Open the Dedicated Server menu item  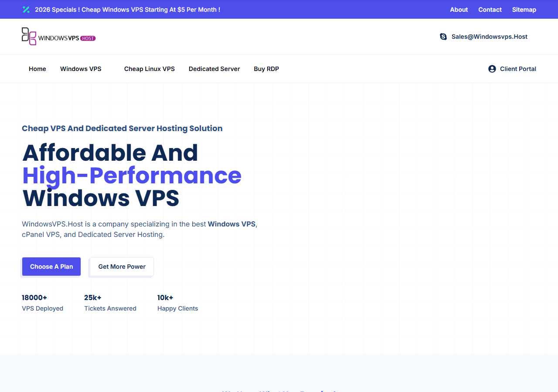point(214,69)
